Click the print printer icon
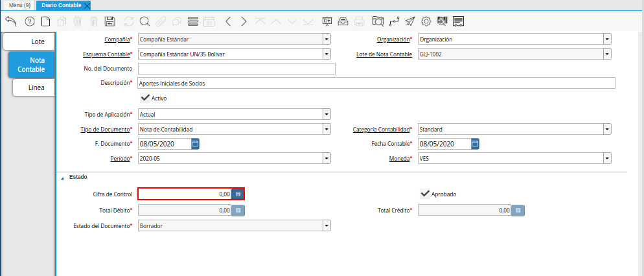 pyautogui.click(x=359, y=21)
